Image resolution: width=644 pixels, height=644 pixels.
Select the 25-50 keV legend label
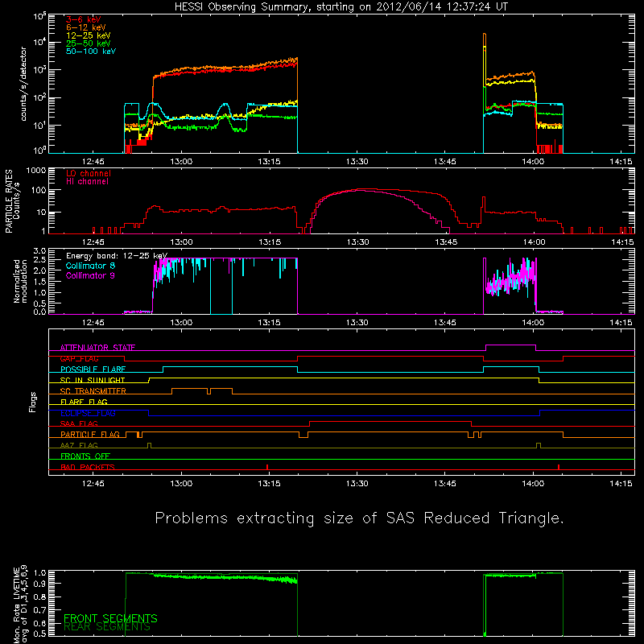89,43
